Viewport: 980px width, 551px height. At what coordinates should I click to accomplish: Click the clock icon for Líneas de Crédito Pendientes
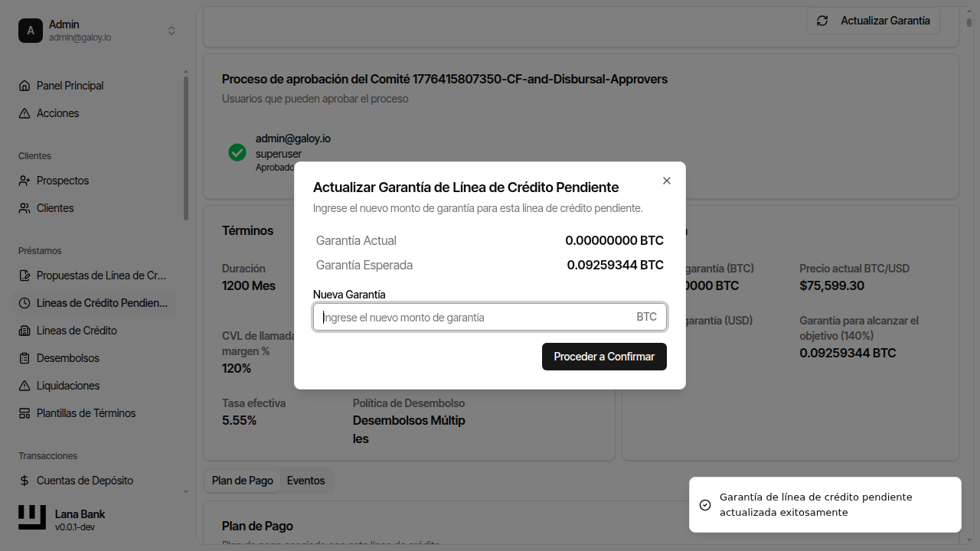[25, 302]
